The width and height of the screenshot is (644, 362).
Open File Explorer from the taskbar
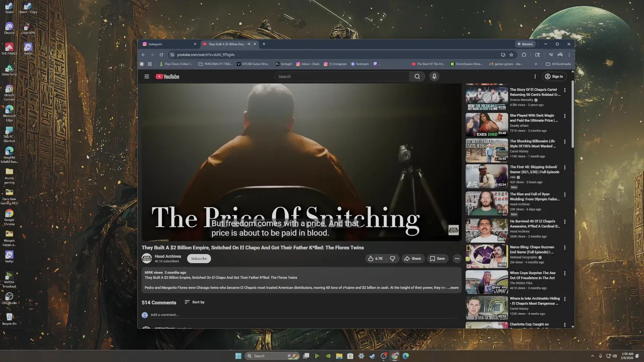(x=339, y=356)
